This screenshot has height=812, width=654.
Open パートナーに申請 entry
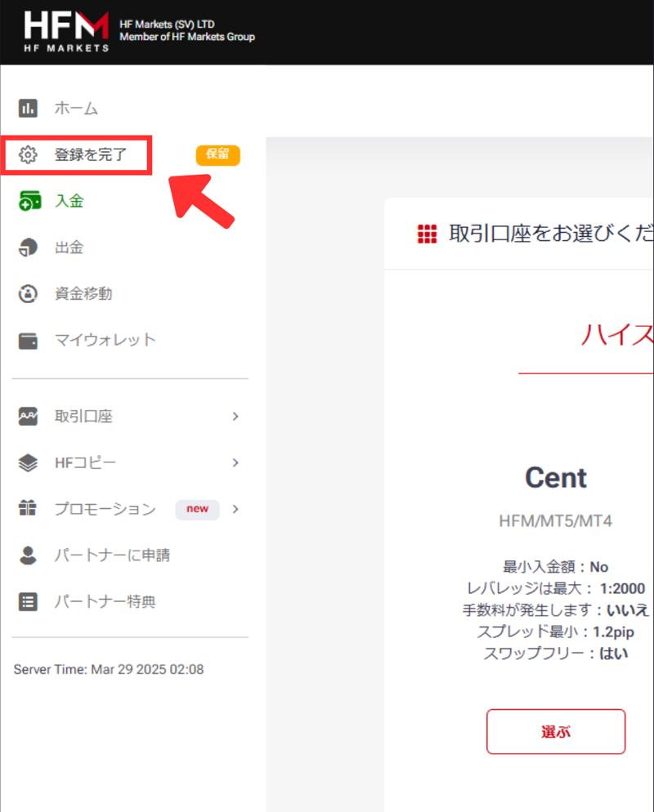coord(113,555)
